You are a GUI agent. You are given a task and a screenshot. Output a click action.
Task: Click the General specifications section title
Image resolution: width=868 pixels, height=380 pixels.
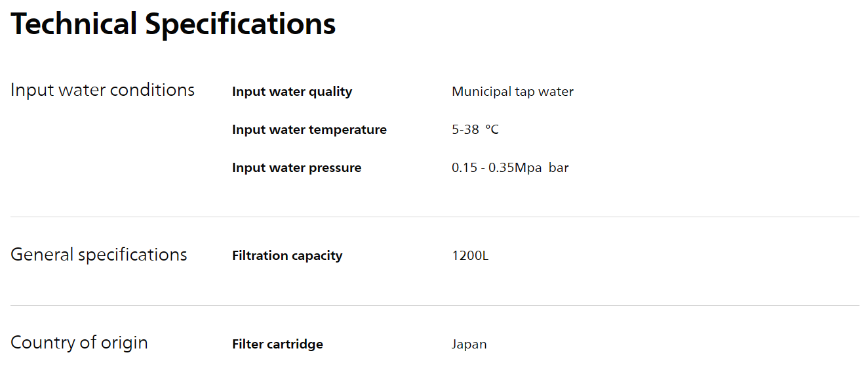tap(99, 255)
